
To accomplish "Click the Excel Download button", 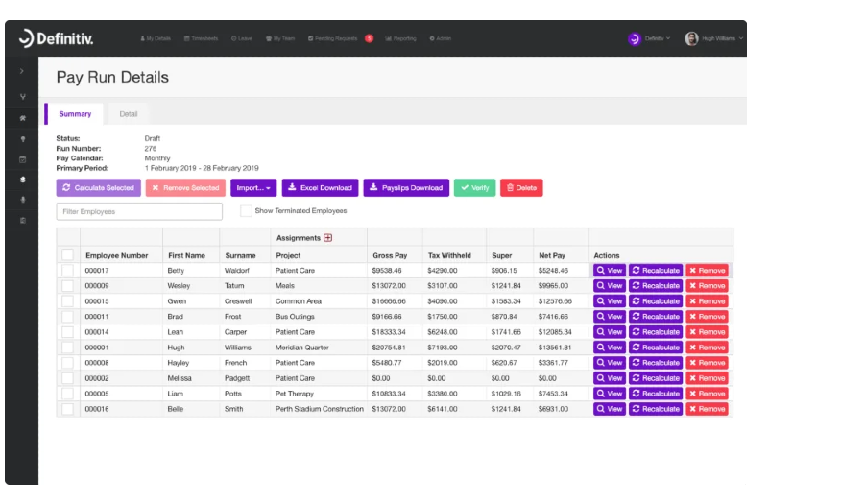I will (x=321, y=187).
